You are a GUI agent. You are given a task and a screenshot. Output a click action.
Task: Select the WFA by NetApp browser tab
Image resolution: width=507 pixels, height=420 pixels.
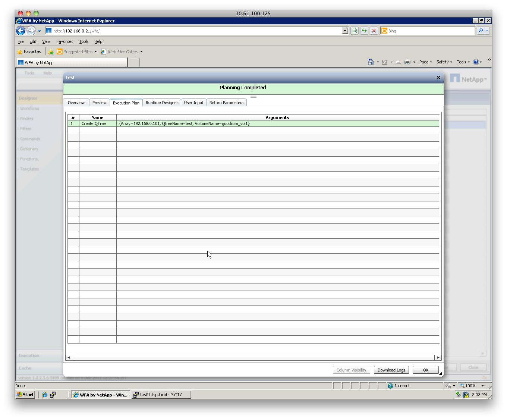point(72,63)
